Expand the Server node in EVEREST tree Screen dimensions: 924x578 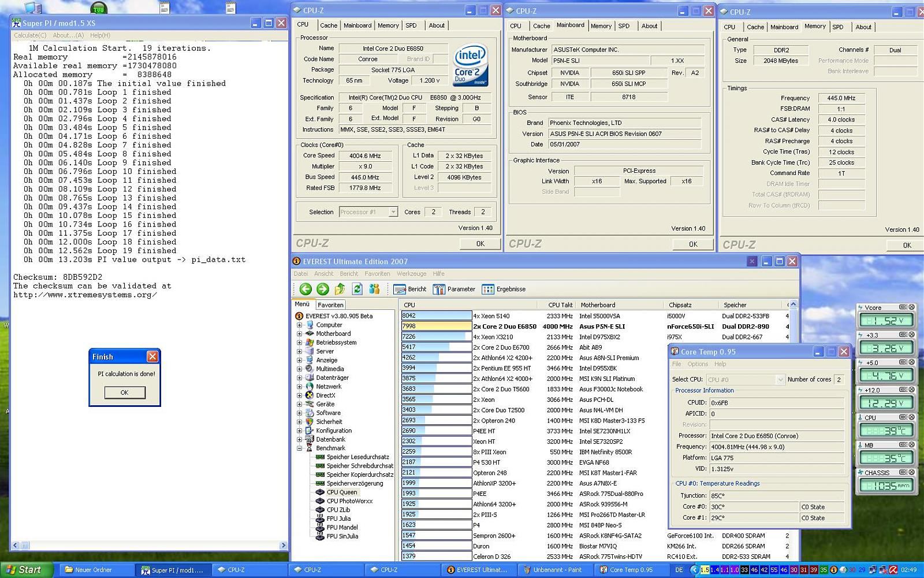point(299,351)
